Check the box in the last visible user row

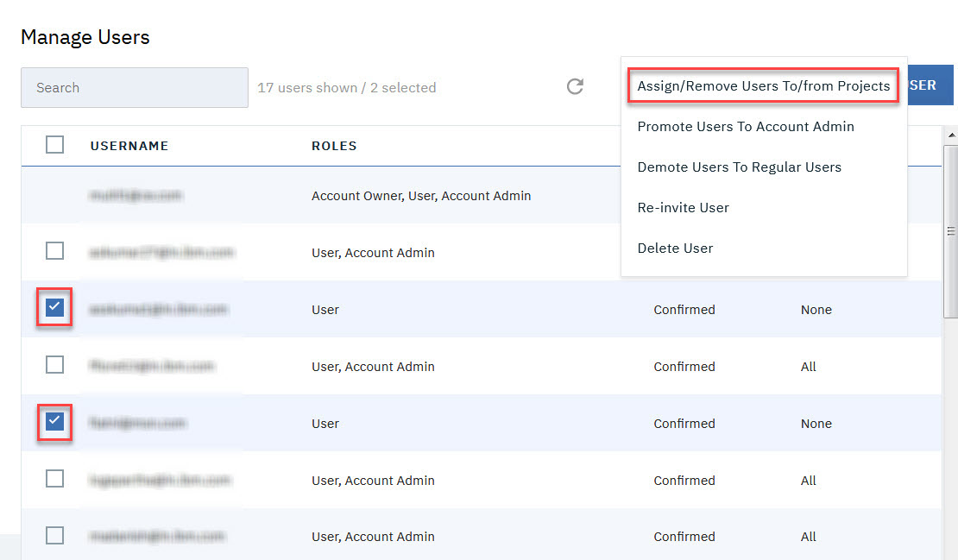pyautogui.click(x=54, y=536)
